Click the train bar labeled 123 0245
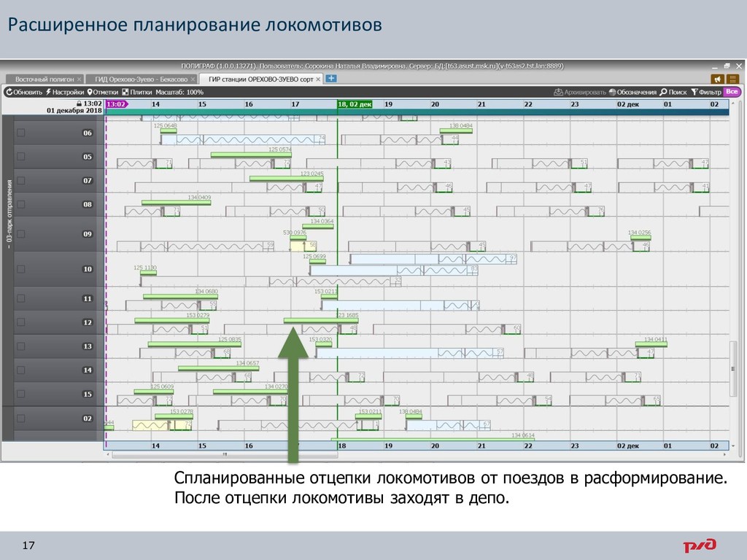The image size is (747, 560). pos(286,179)
